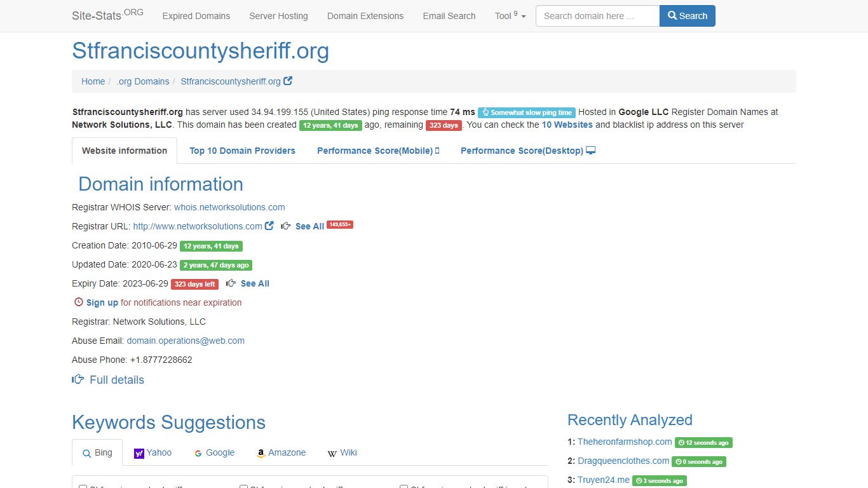
Task: Click See All next to Registrar URL
Action: click(x=309, y=226)
